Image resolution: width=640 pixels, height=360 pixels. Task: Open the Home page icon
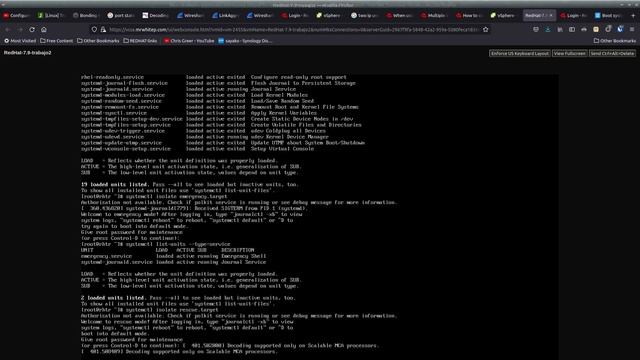click(44, 29)
